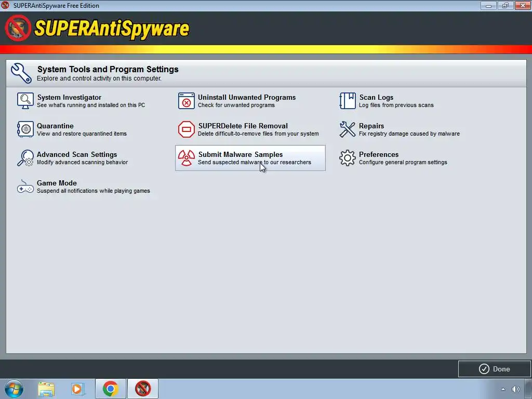532x399 pixels.
Task: Click the Quarantine safe icon
Action: pyautogui.click(x=25, y=129)
